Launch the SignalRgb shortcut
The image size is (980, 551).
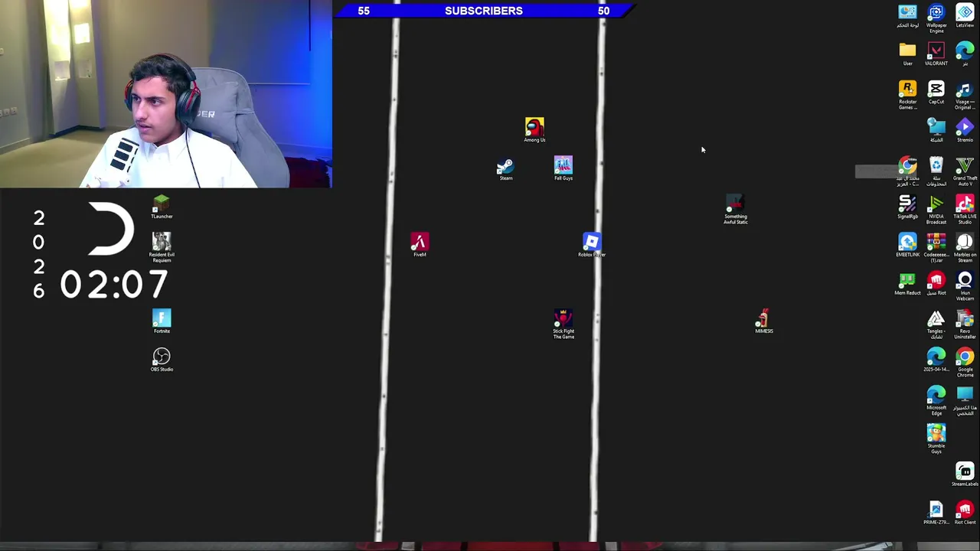(907, 207)
